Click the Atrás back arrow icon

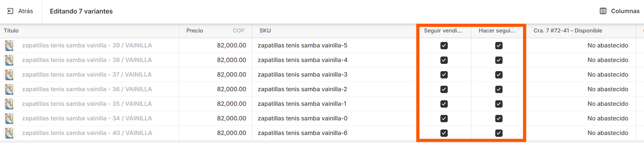(x=10, y=11)
